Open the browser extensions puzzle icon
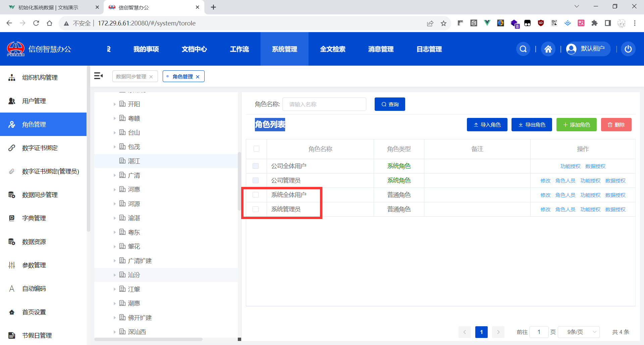The width and height of the screenshot is (644, 345). (594, 23)
